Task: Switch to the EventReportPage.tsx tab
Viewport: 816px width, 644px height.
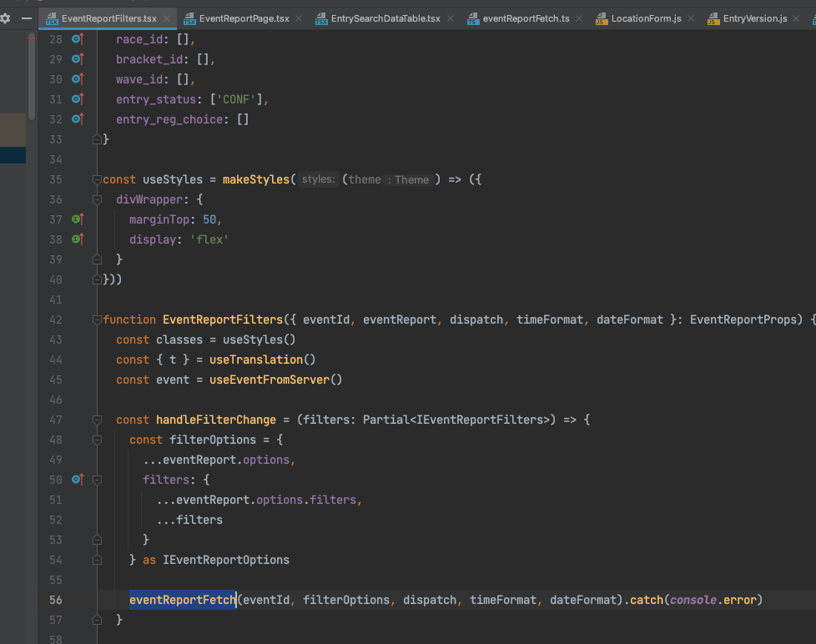Action: click(244, 18)
